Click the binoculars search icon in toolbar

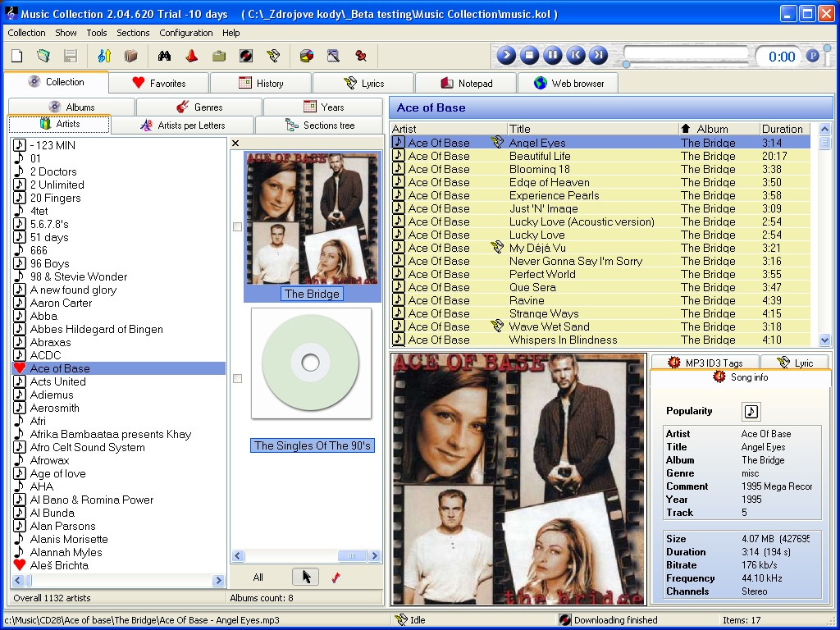coord(164,56)
